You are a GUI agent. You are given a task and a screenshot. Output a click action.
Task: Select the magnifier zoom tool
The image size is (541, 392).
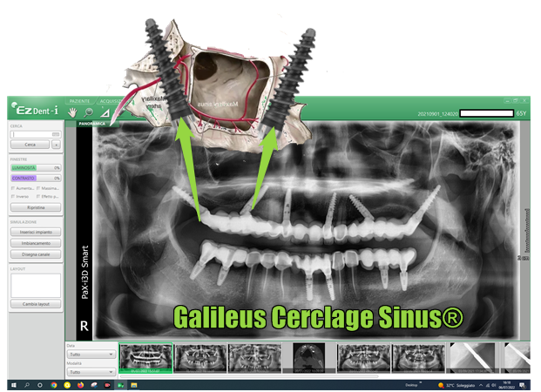89,112
